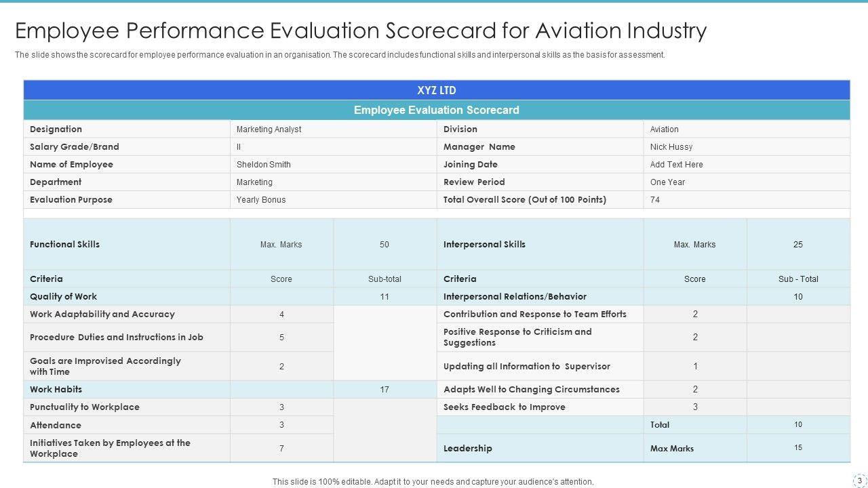Viewport: 868px width, 488px height.
Task: Select the Sheldon Smith employee name cell
Action: tap(264, 165)
